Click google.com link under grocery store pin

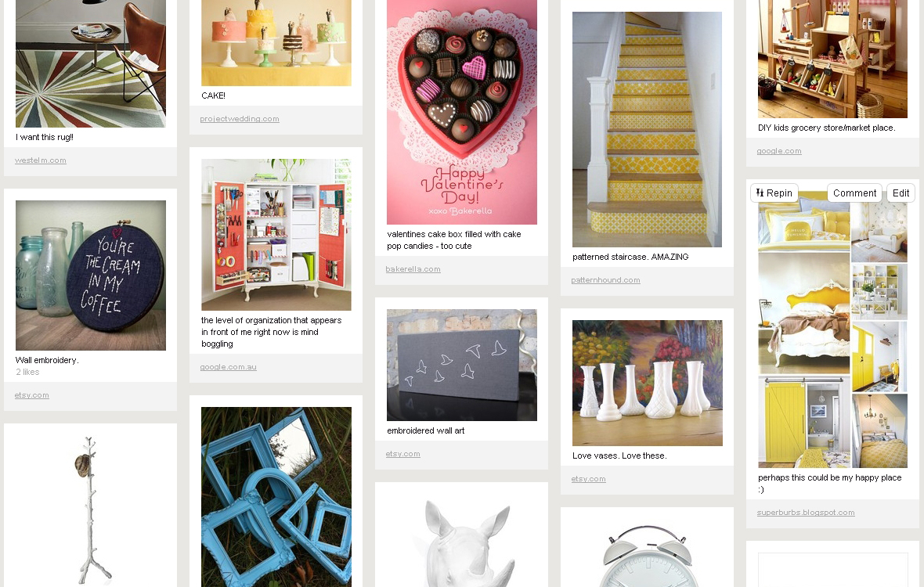tap(779, 151)
